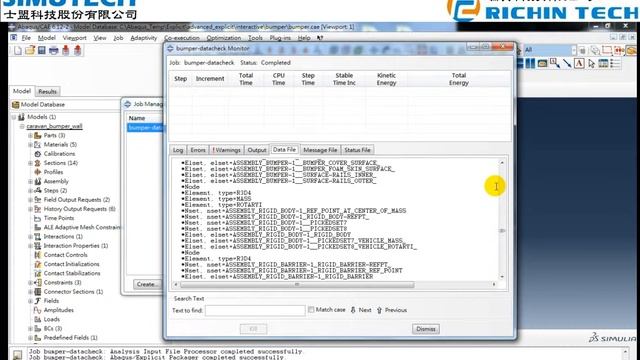
Task: Click the Data File horizontal scrollbar
Action: [x=297, y=285]
